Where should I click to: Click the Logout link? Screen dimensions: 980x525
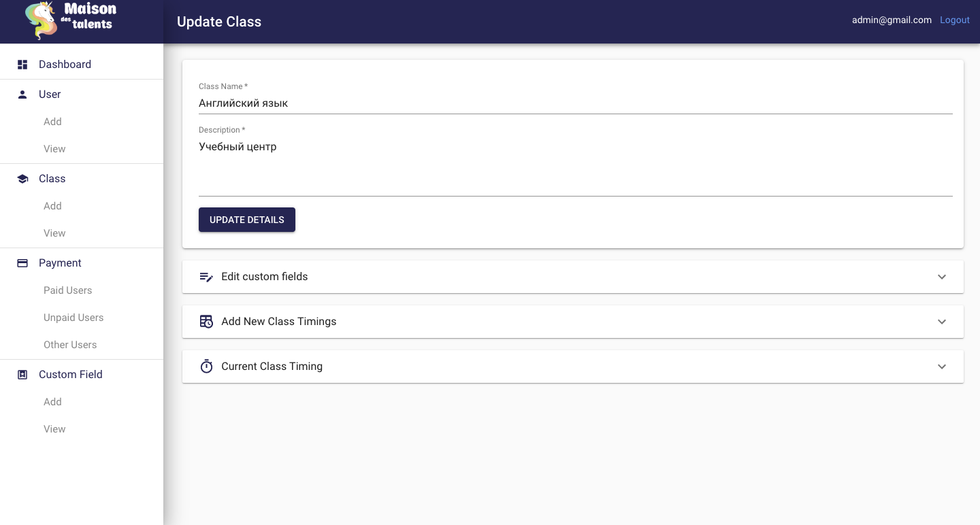coord(955,20)
